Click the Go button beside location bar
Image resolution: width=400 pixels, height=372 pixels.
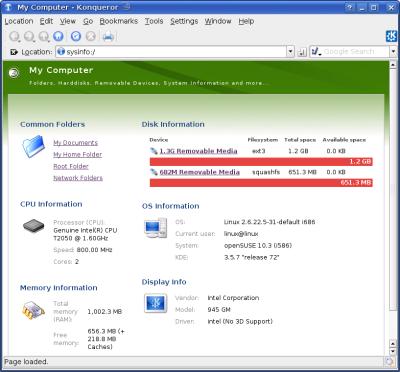[302, 52]
